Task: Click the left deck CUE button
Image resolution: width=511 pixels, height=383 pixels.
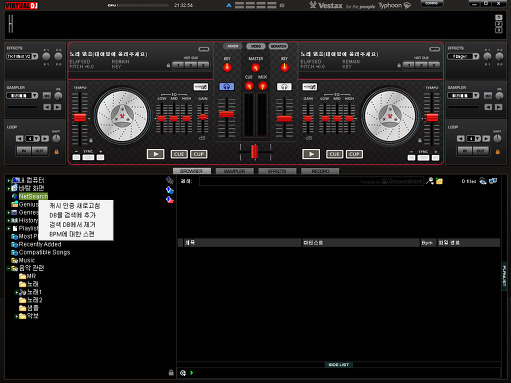Action: coord(179,154)
